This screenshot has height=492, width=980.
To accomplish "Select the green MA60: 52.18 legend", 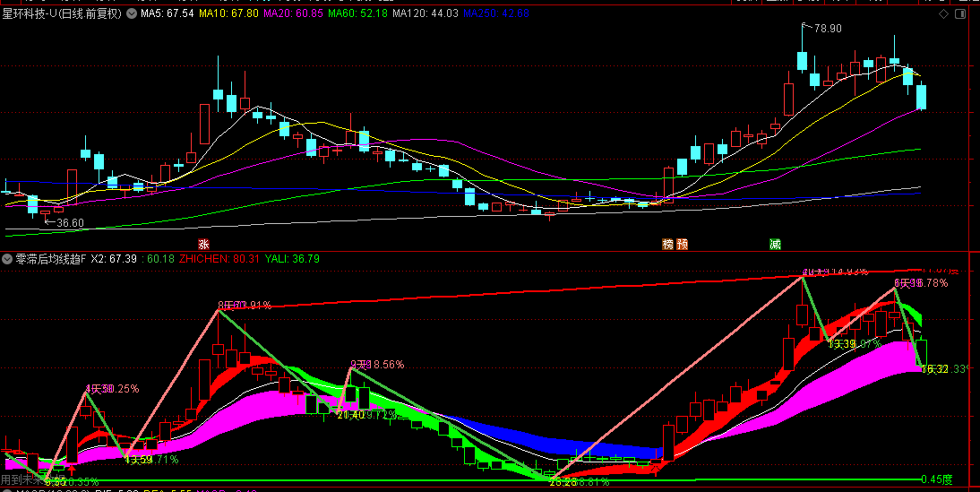I will tap(357, 13).
